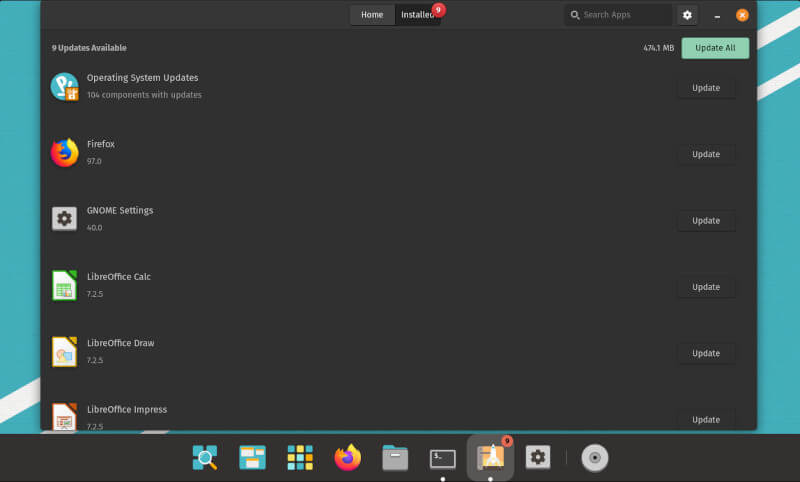Viewport: 800px width, 482px height.
Task: Click the Update All button
Action: (715, 48)
